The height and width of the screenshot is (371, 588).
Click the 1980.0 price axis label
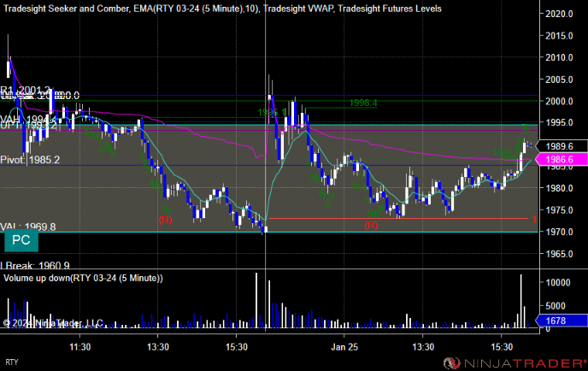(559, 188)
